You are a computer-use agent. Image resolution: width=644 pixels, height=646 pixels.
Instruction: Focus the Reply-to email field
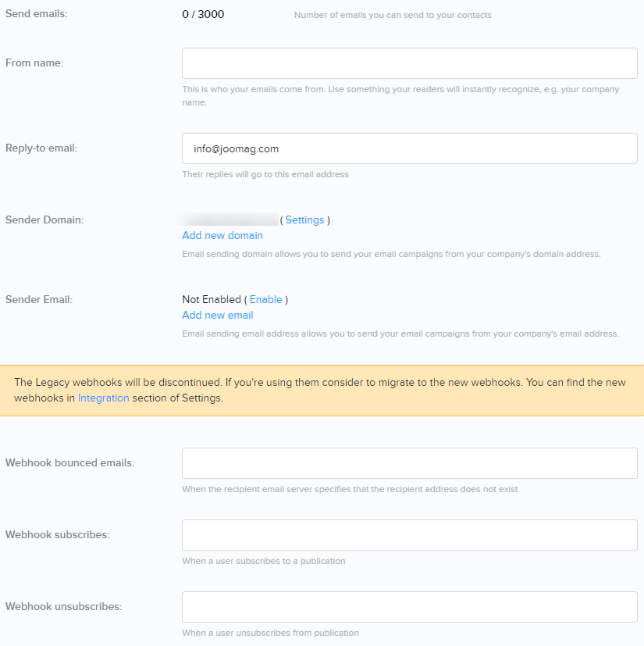click(x=409, y=148)
